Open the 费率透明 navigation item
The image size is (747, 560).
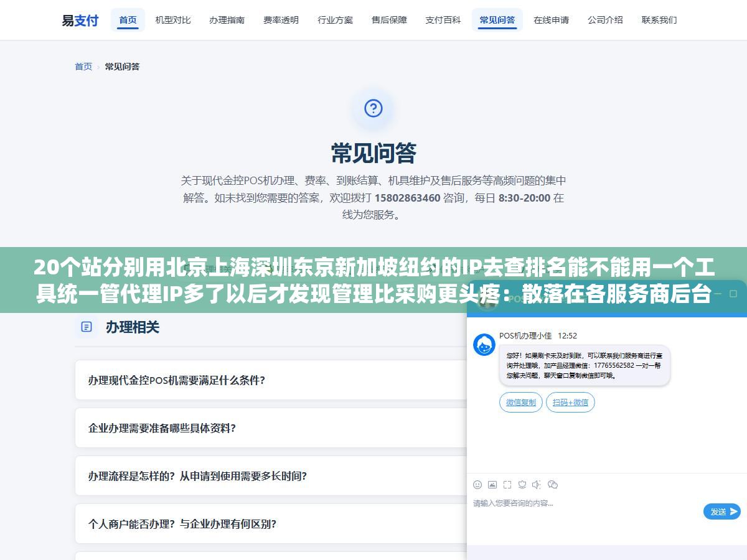coord(281,20)
